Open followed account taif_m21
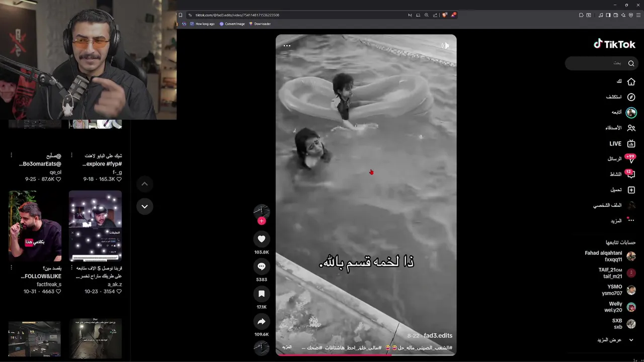Viewport: 644px width, 362px height. tap(617, 273)
